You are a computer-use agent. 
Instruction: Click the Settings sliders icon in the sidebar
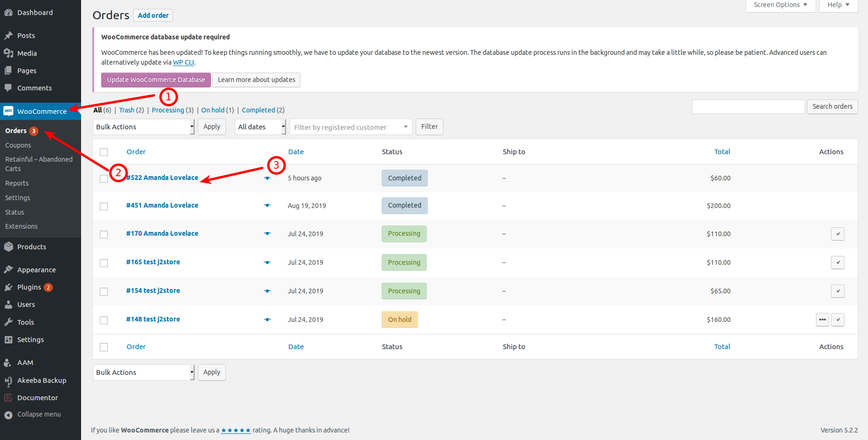click(8, 340)
